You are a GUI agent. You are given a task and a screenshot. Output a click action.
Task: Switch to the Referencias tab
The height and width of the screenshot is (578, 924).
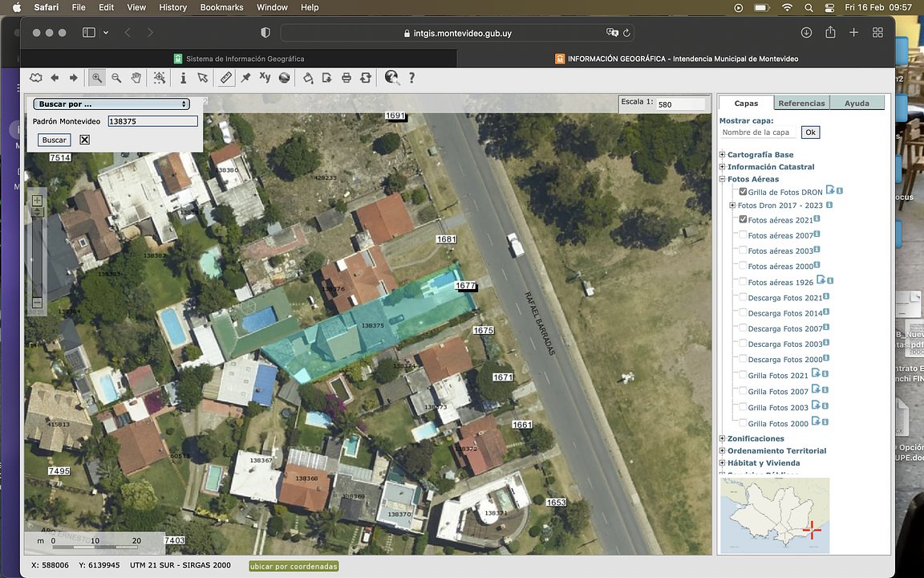point(801,104)
